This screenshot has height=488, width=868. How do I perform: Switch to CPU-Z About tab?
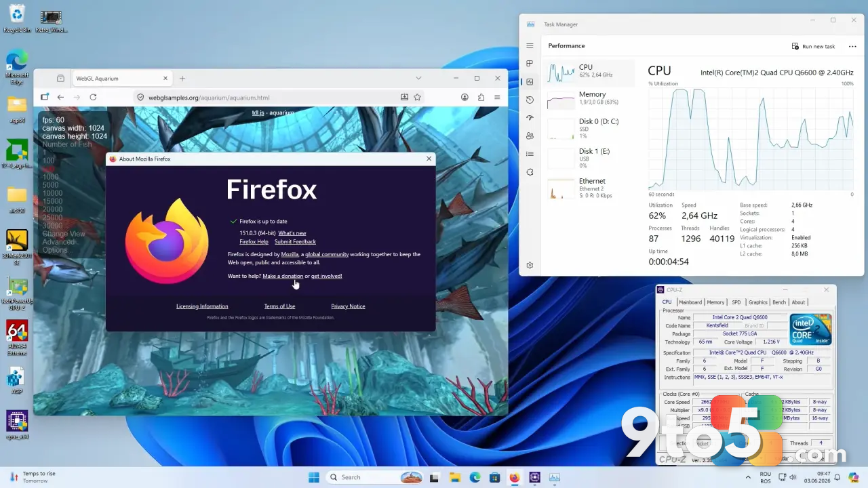(799, 302)
